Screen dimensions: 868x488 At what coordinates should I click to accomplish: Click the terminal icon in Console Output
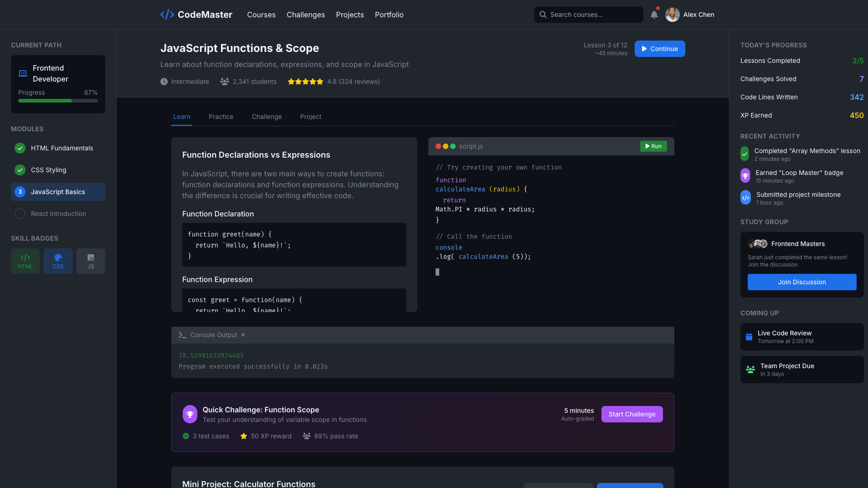tap(182, 334)
